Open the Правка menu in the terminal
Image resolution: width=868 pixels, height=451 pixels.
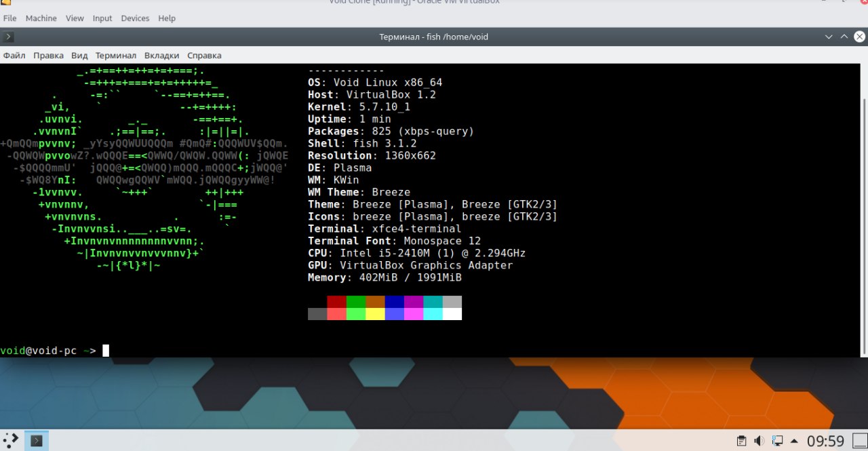(48, 56)
